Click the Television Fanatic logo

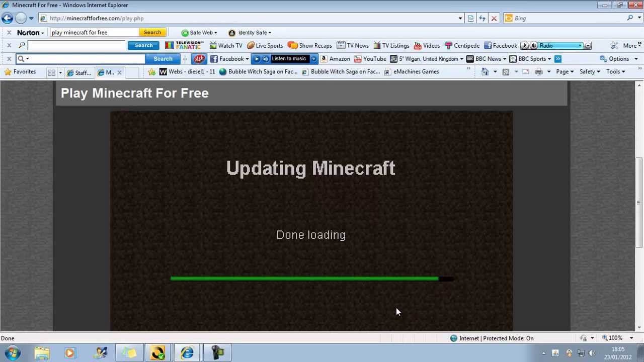(184, 46)
